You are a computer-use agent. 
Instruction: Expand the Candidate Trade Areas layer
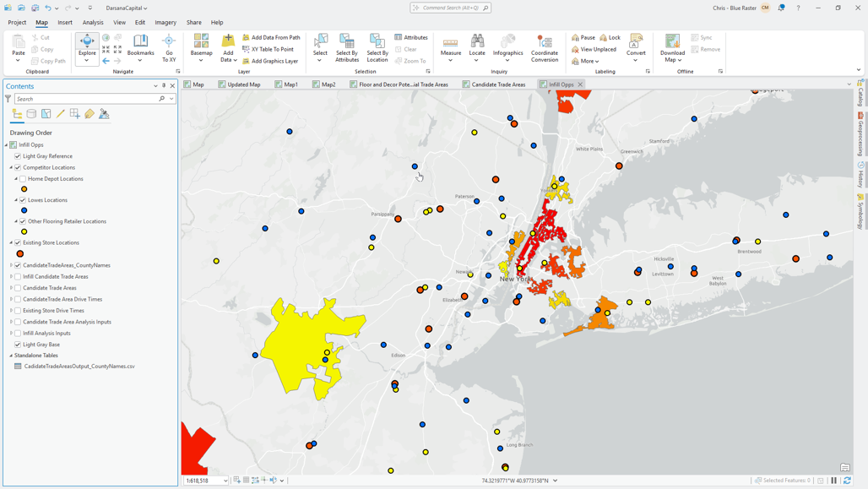[11, 288]
